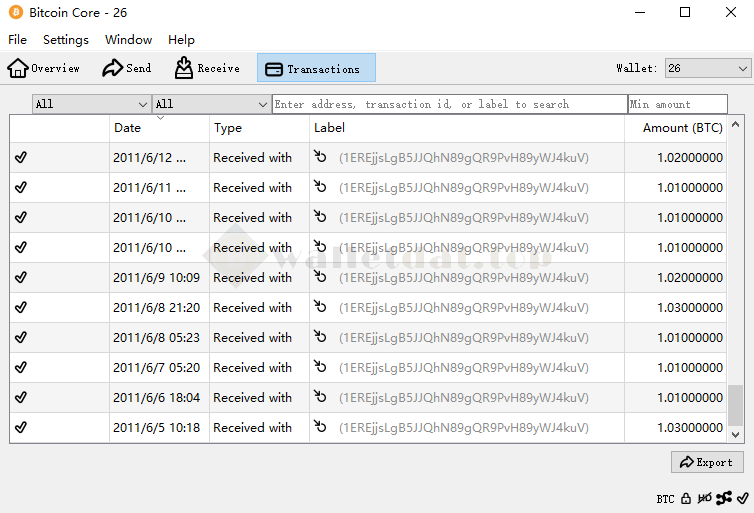The height and width of the screenshot is (513, 754).
Task: Open the Receive page
Action: (x=207, y=68)
